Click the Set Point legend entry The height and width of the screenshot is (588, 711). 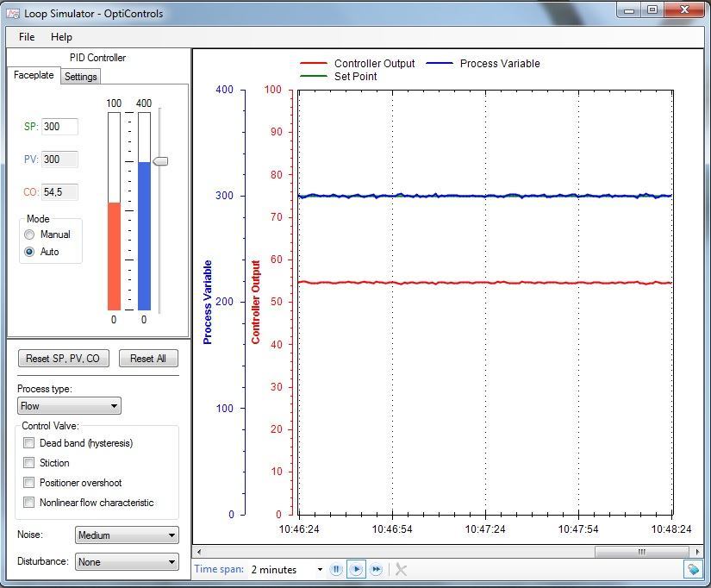tap(339, 76)
